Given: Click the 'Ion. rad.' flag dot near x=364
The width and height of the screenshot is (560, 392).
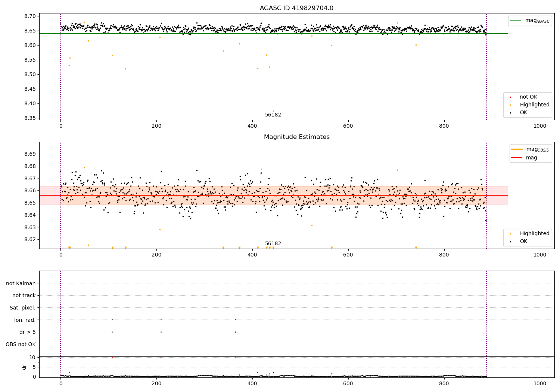Looking at the screenshot, I should [x=235, y=320].
